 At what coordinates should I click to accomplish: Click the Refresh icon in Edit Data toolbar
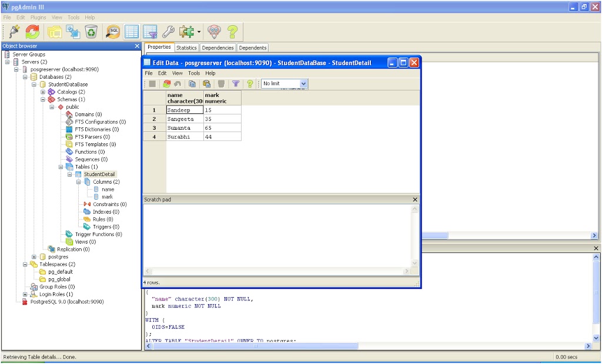[x=166, y=83]
